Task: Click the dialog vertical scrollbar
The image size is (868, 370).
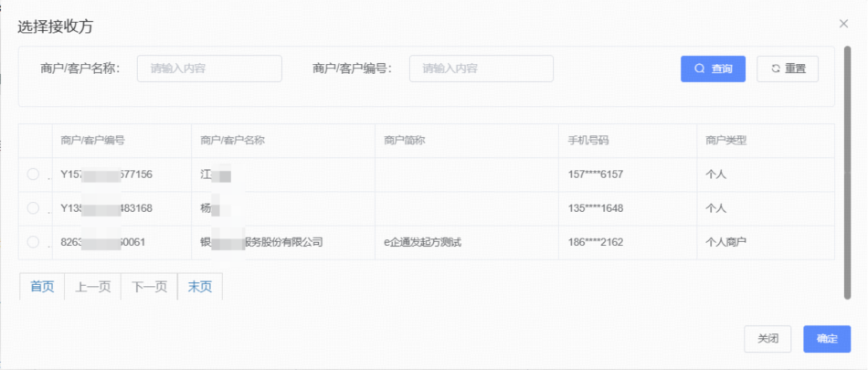Action: [x=847, y=173]
